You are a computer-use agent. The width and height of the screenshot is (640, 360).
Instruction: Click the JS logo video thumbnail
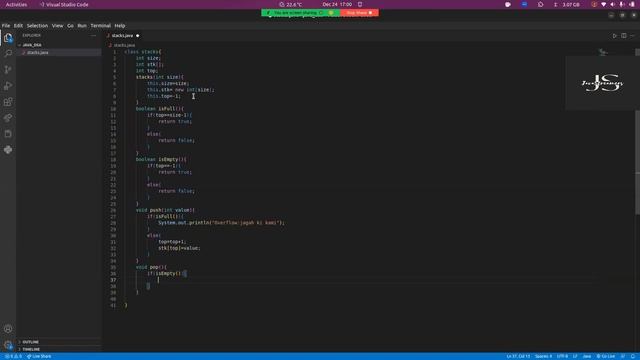602,83
